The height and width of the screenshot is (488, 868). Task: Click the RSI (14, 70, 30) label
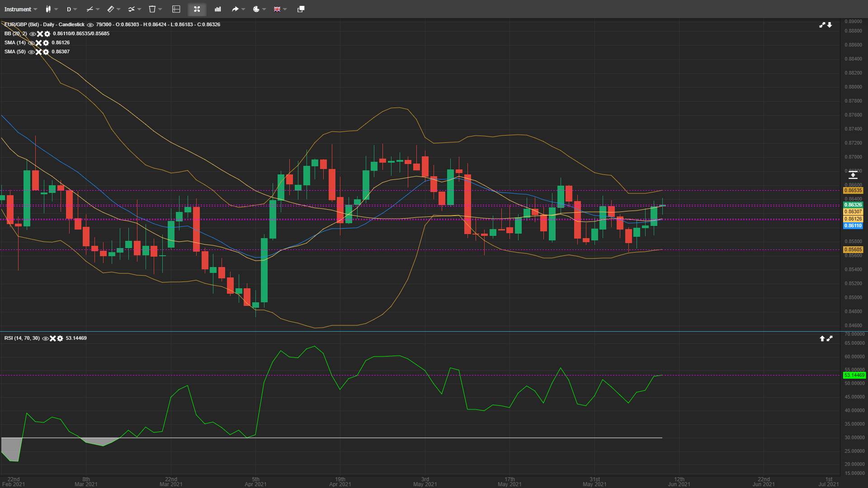[x=22, y=338]
